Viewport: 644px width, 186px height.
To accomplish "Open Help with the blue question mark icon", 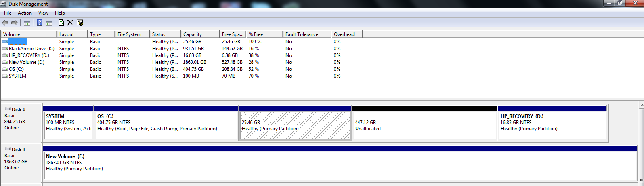I will click(x=39, y=23).
